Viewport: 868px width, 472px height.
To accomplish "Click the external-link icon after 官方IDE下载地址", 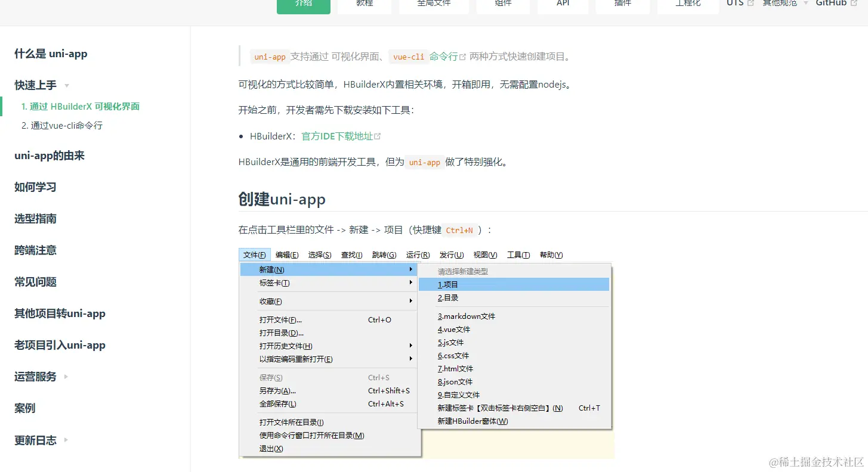I will point(377,136).
